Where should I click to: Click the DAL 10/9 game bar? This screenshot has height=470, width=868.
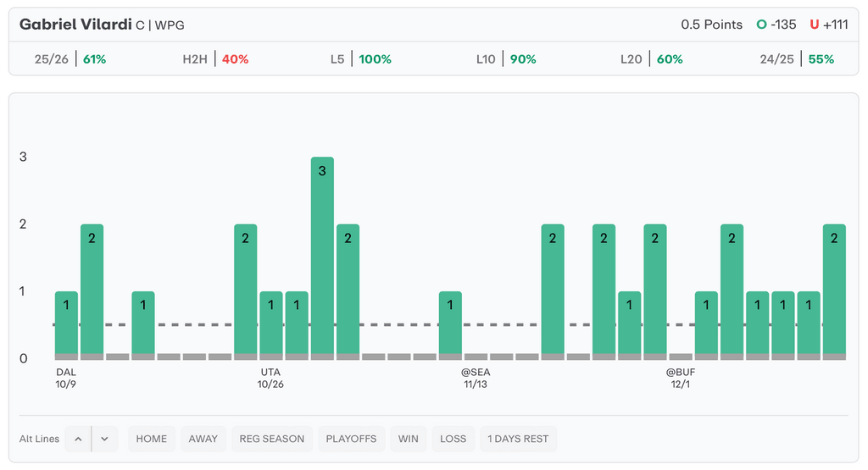click(x=66, y=324)
